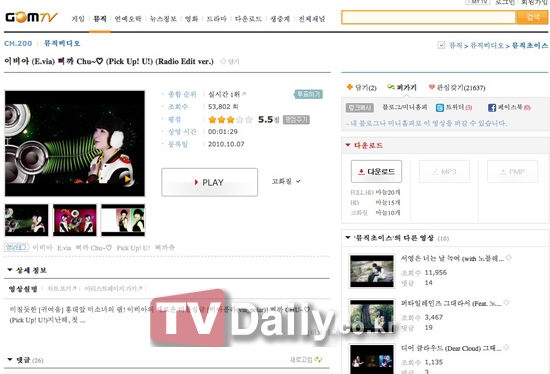Image resolution: width=550 pixels, height=374 pixels.
Task: Click the 영상태그 tag label icon
Action: coord(16,248)
